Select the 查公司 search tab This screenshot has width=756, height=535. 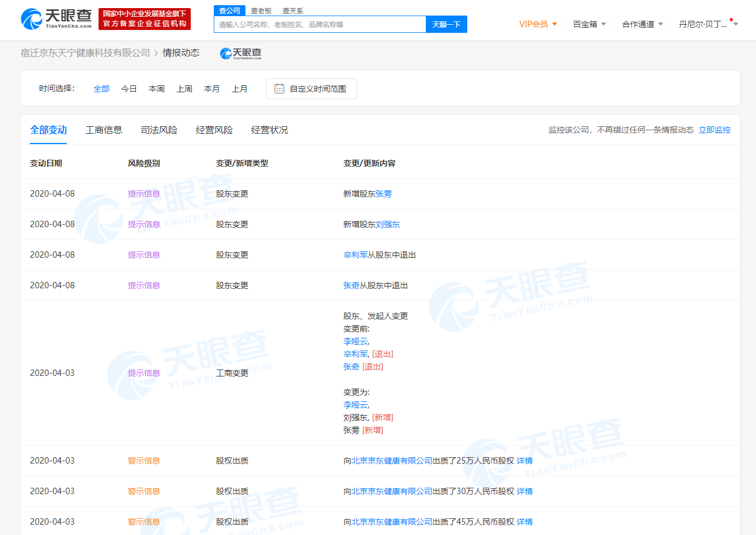(x=229, y=11)
